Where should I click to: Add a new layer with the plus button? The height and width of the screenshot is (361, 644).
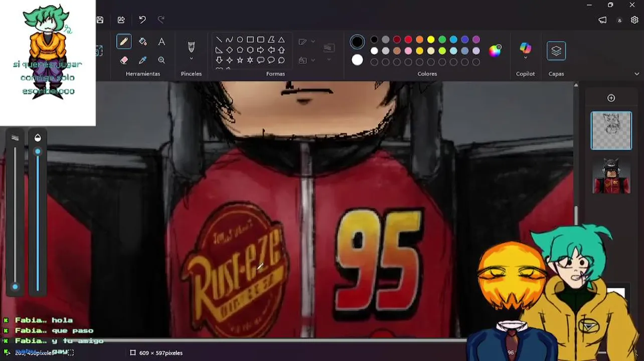coord(611,98)
